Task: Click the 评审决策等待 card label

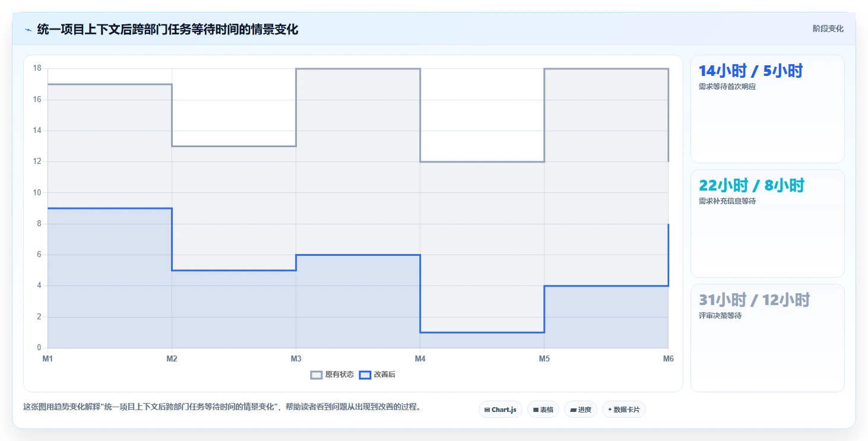Action: coord(720,316)
